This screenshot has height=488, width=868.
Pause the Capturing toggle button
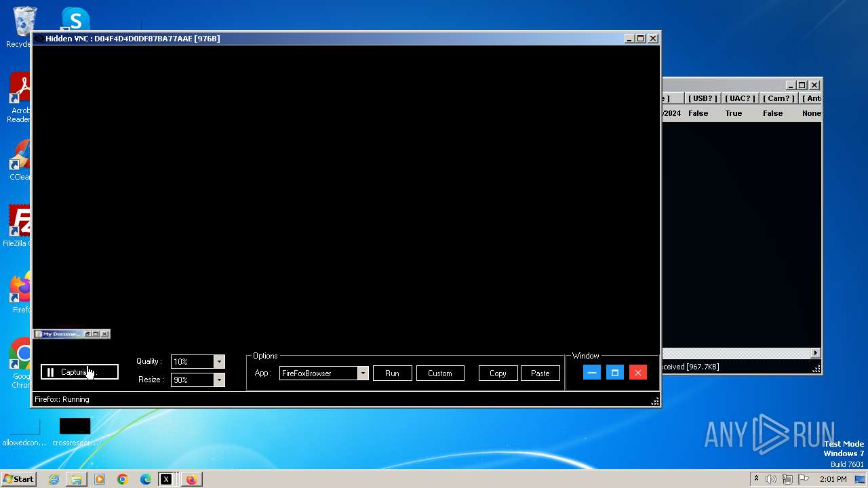click(x=79, y=372)
